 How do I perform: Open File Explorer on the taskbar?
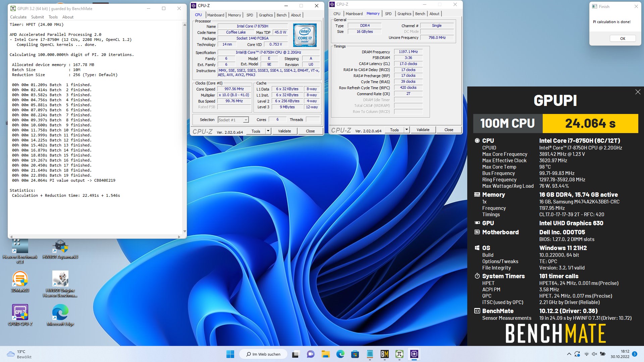tap(325, 354)
